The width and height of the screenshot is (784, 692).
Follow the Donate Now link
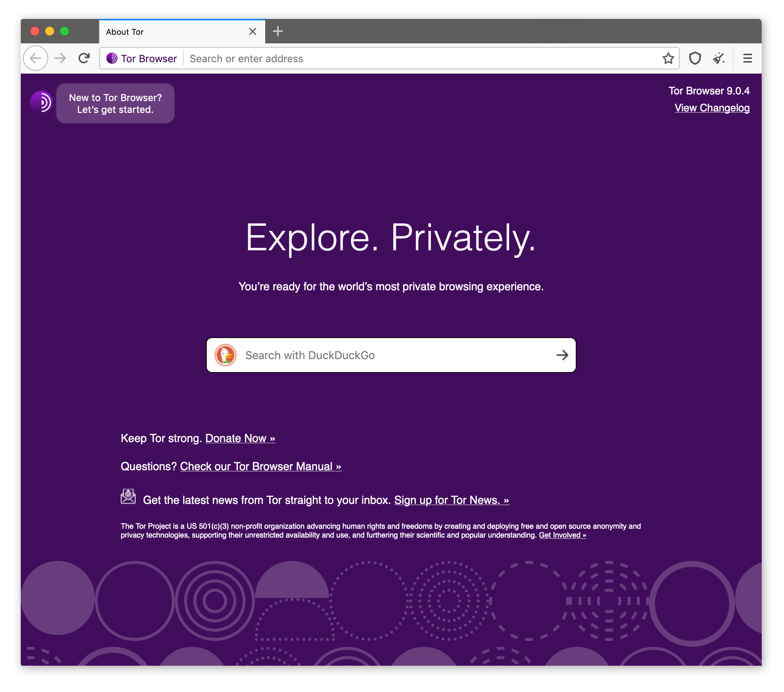240,438
